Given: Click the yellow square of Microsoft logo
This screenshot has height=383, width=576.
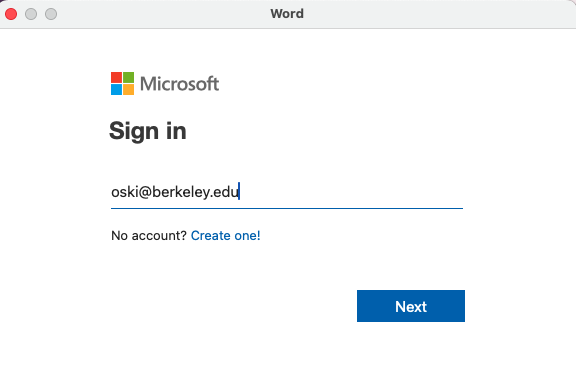Looking at the screenshot, I should tap(128, 90).
